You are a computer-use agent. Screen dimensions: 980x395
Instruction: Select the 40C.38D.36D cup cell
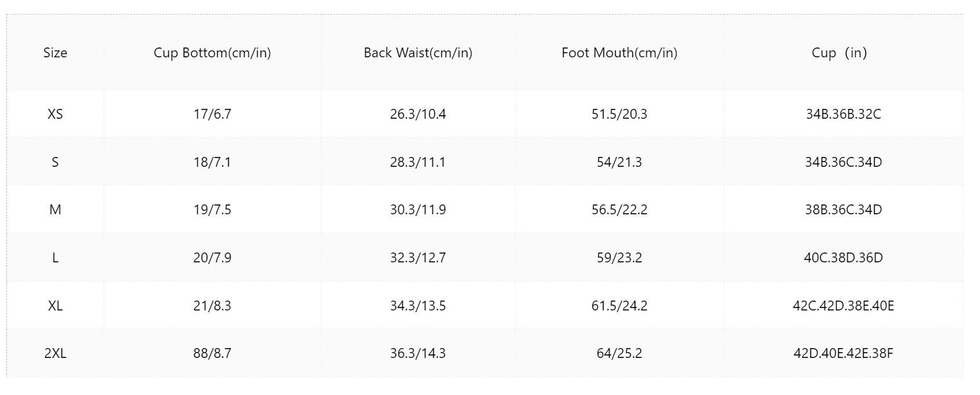tap(843, 258)
